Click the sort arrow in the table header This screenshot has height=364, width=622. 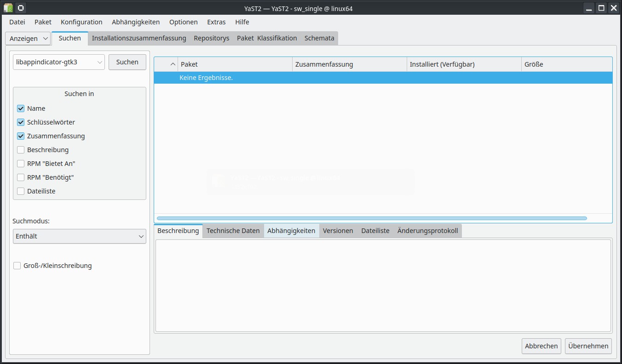(x=173, y=64)
